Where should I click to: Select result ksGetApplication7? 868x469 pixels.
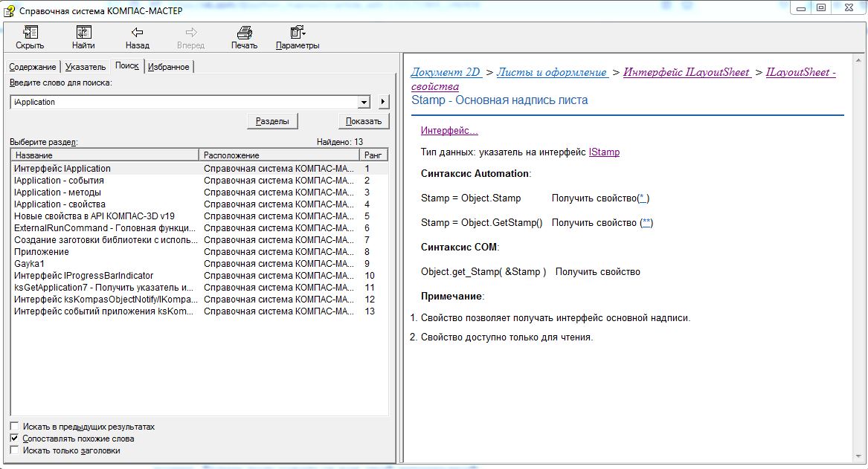[x=199, y=288]
